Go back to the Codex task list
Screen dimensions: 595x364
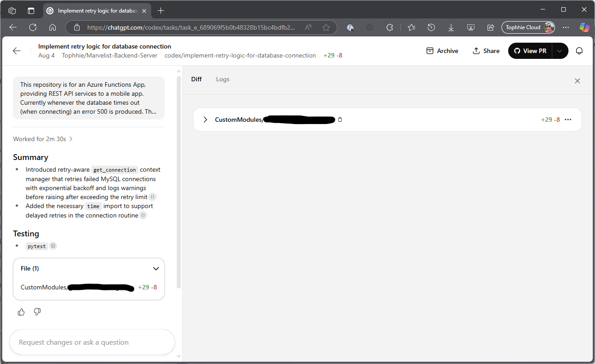pos(17,51)
